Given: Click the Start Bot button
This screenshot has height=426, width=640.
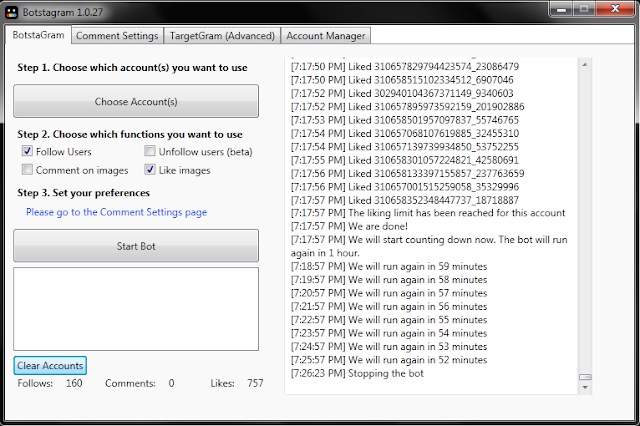Looking at the screenshot, I should [x=136, y=246].
